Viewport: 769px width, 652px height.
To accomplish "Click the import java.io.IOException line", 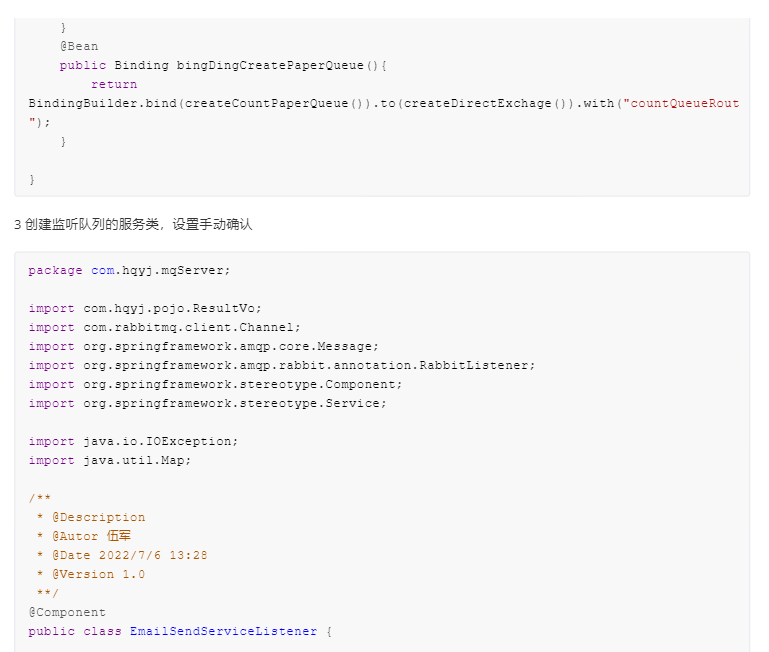I will 133,441.
